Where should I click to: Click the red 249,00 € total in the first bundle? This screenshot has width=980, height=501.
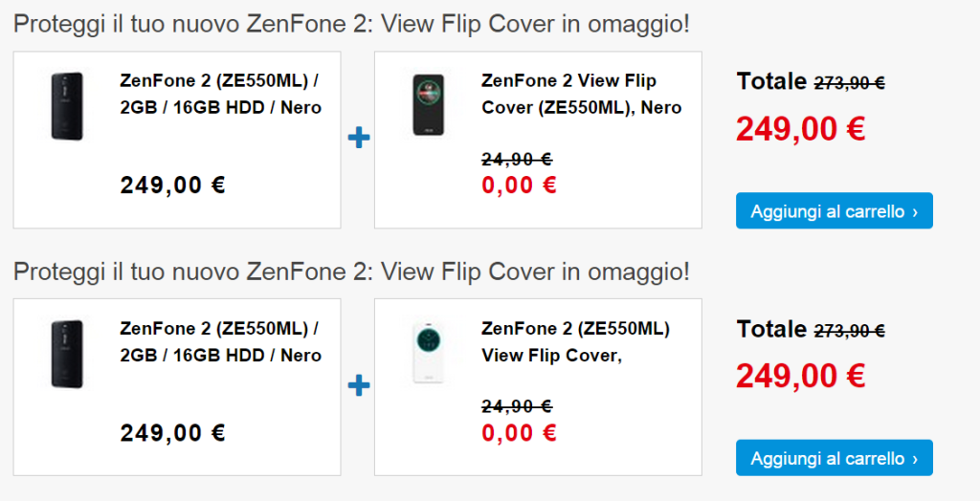800,128
